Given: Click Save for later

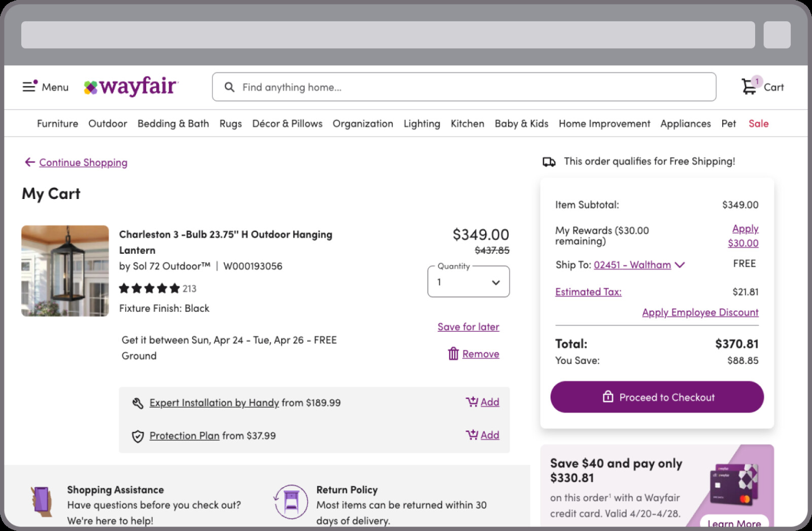Looking at the screenshot, I should tap(468, 326).
